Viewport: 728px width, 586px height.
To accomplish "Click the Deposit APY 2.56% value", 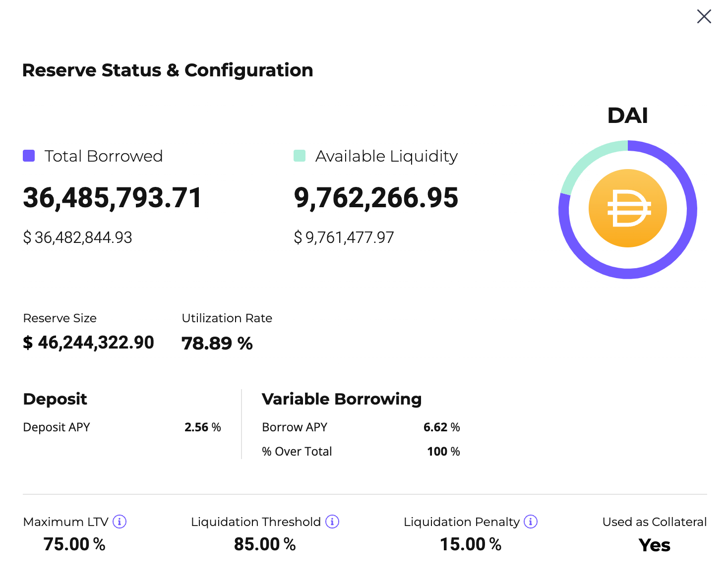I will pyautogui.click(x=203, y=427).
